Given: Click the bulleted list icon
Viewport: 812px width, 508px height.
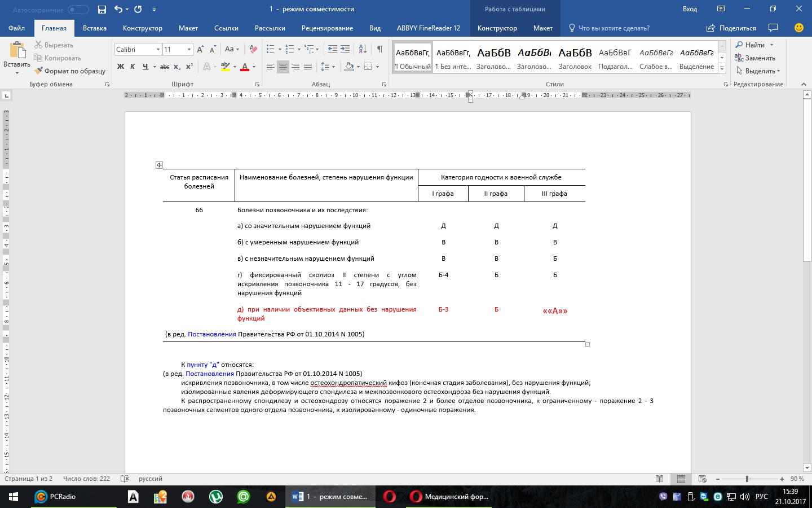Looking at the screenshot, I should (271, 49).
